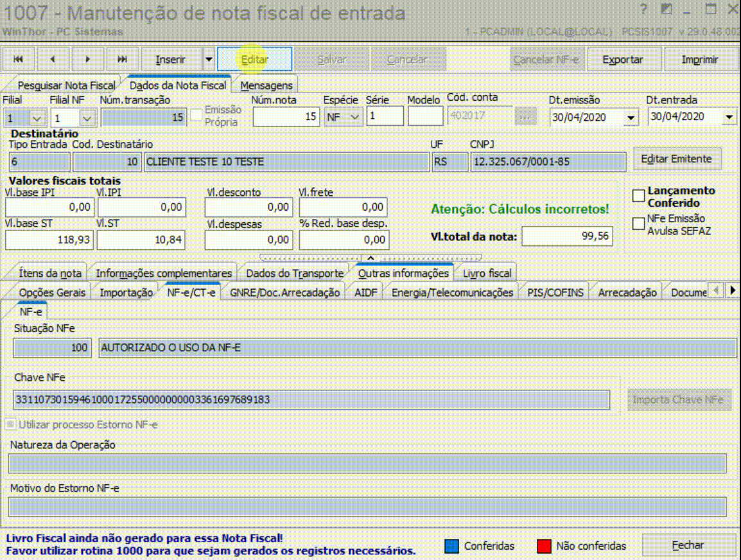The width and height of the screenshot is (741, 560).
Task: Click the Inserir button
Action: point(171,60)
